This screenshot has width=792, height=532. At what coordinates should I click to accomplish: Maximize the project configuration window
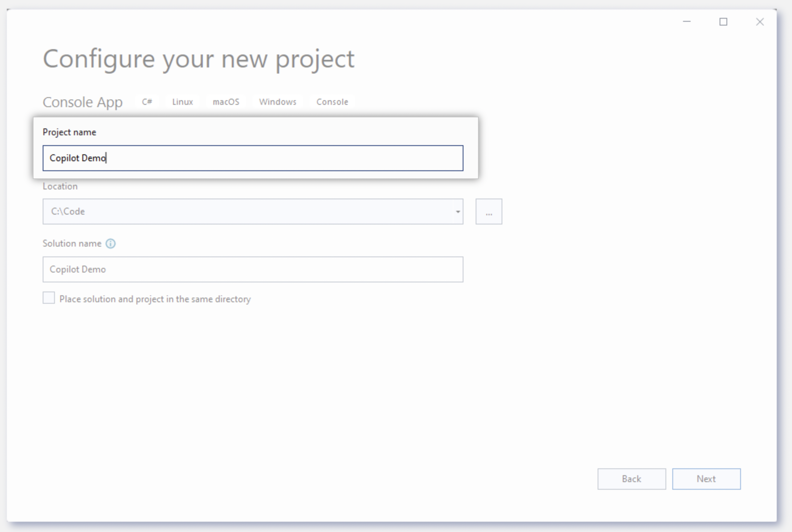[723, 22]
